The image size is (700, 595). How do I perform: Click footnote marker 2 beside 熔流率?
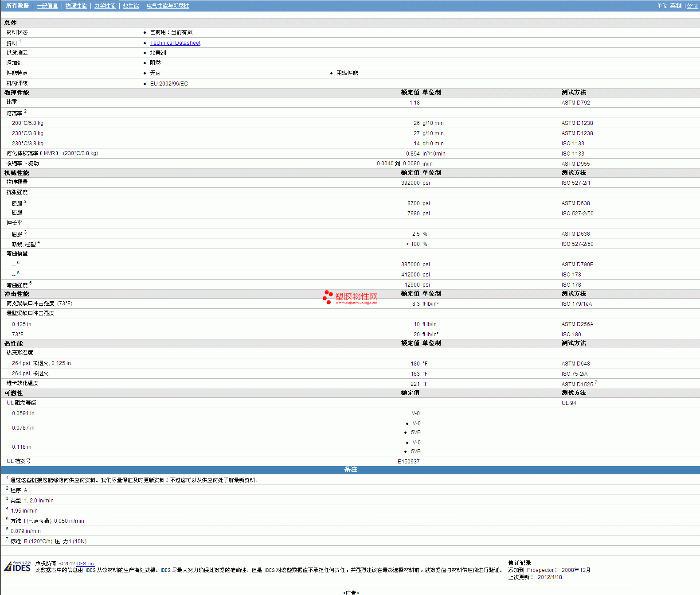pos(25,111)
